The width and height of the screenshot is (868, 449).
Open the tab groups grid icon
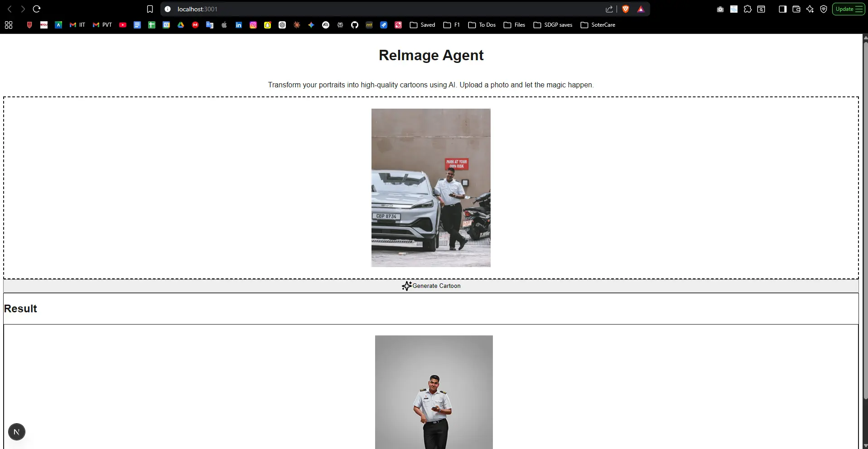[x=8, y=25]
